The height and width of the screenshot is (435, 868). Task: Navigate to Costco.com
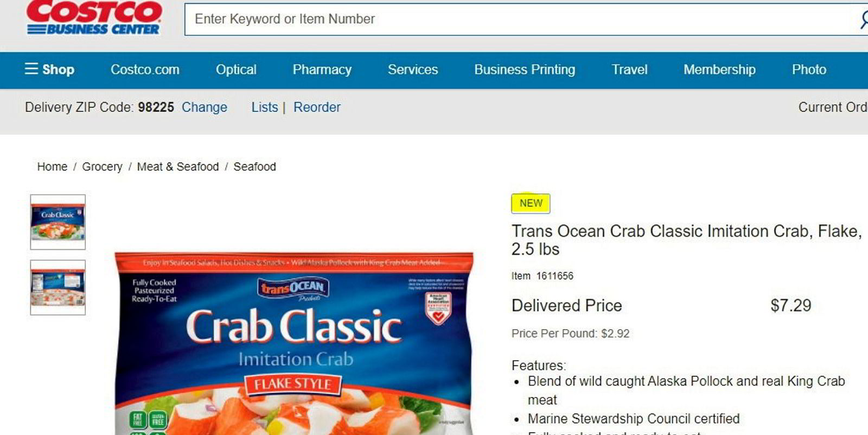click(x=145, y=70)
